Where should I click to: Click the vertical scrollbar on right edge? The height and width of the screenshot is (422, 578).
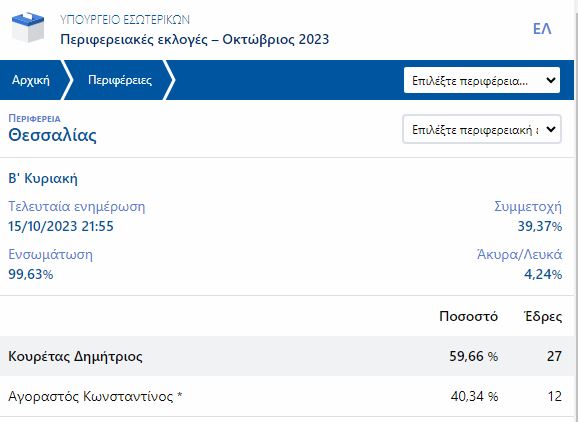pos(576,211)
